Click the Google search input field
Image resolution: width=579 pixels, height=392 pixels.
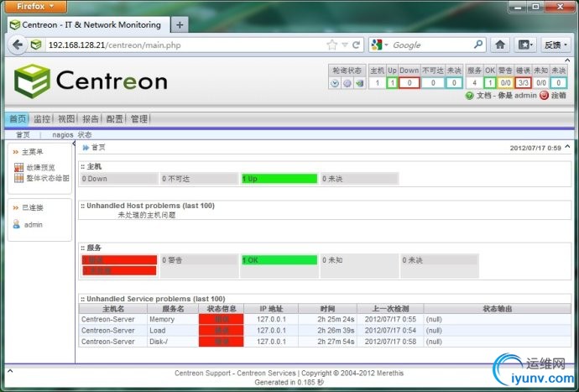[431, 45]
